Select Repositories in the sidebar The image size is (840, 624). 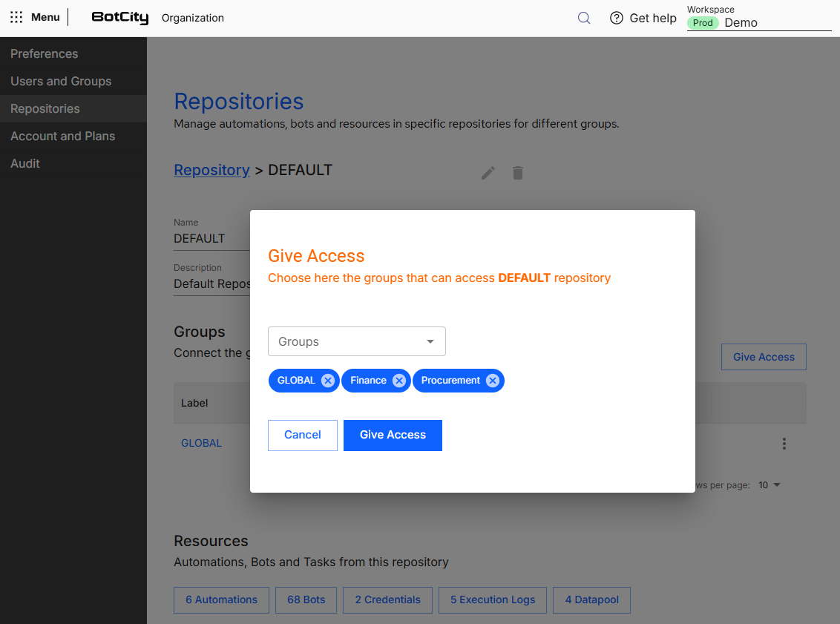click(x=73, y=109)
